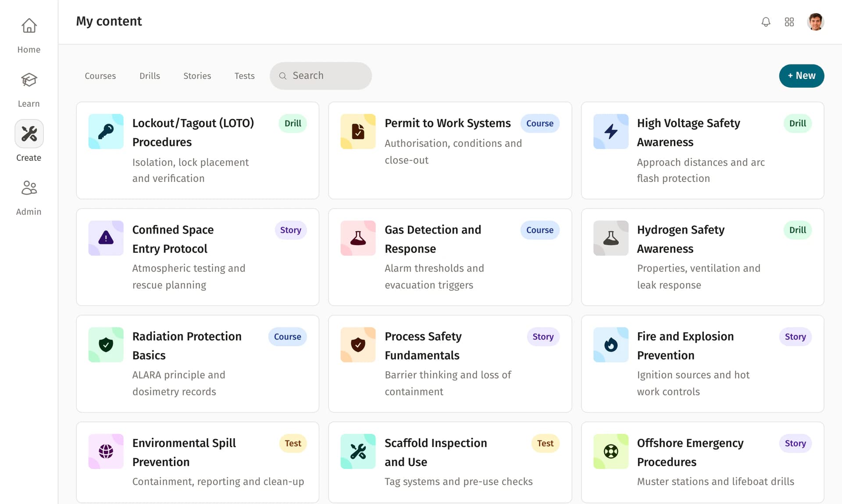Select the Create tool icon
Image resolution: width=842 pixels, height=504 pixels.
pyautogui.click(x=29, y=134)
